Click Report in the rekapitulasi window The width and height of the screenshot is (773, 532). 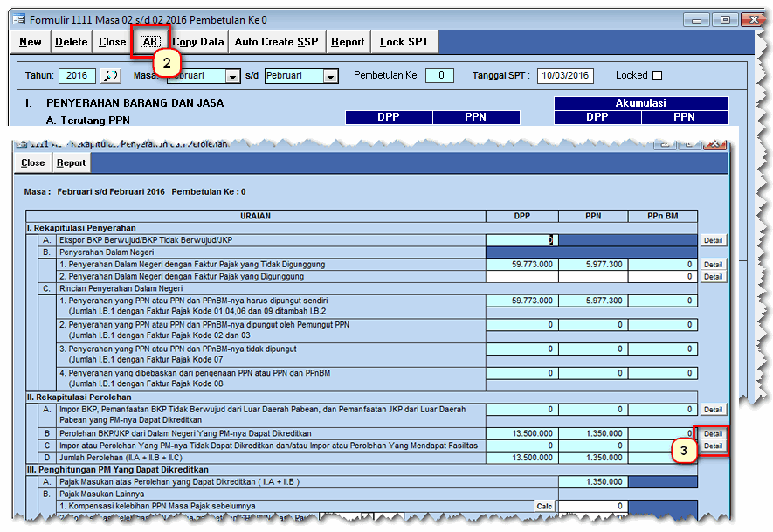click(x=71, y=162)
